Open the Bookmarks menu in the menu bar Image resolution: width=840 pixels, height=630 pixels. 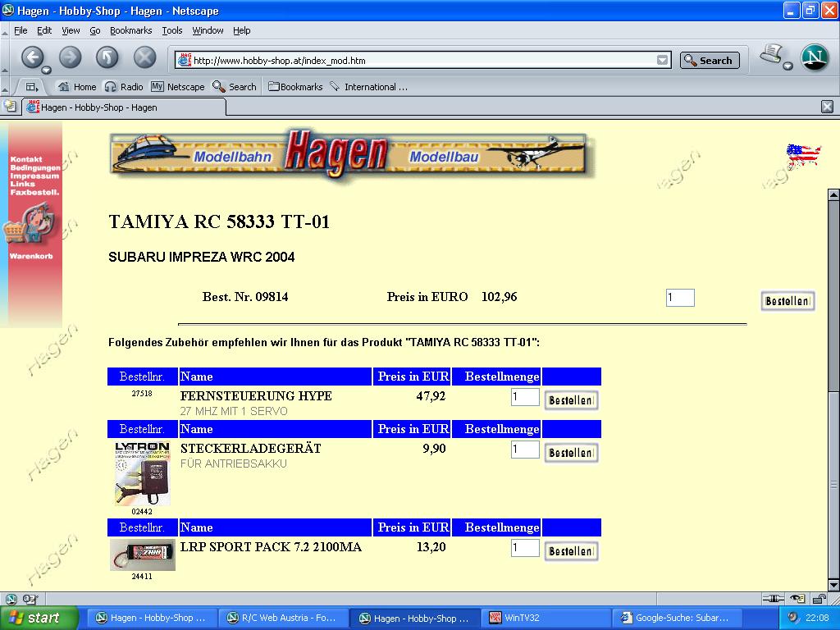click(130, 30)
